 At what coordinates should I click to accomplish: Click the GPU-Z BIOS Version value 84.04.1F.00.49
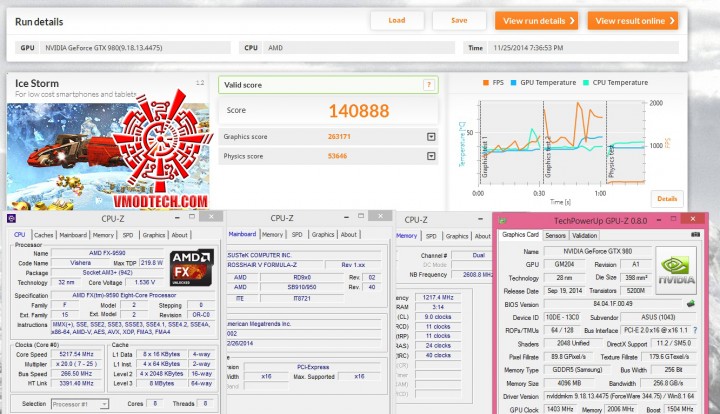click(613, 303)
